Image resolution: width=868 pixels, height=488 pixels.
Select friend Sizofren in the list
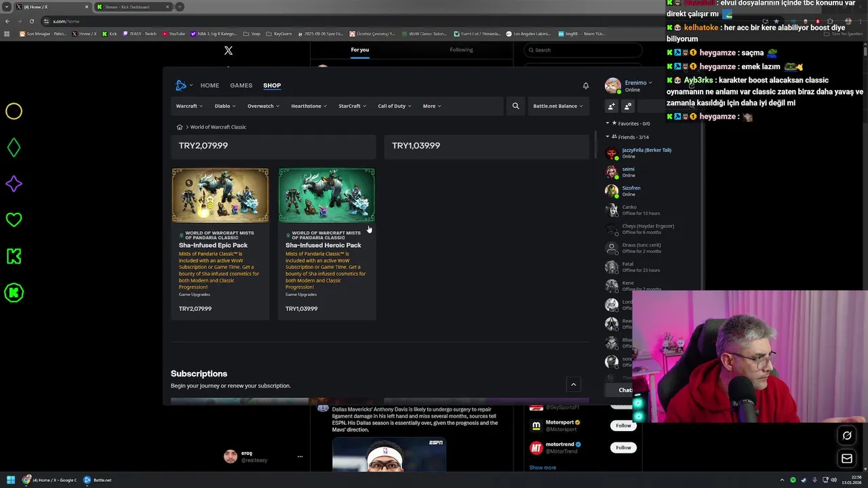(631, 188)
